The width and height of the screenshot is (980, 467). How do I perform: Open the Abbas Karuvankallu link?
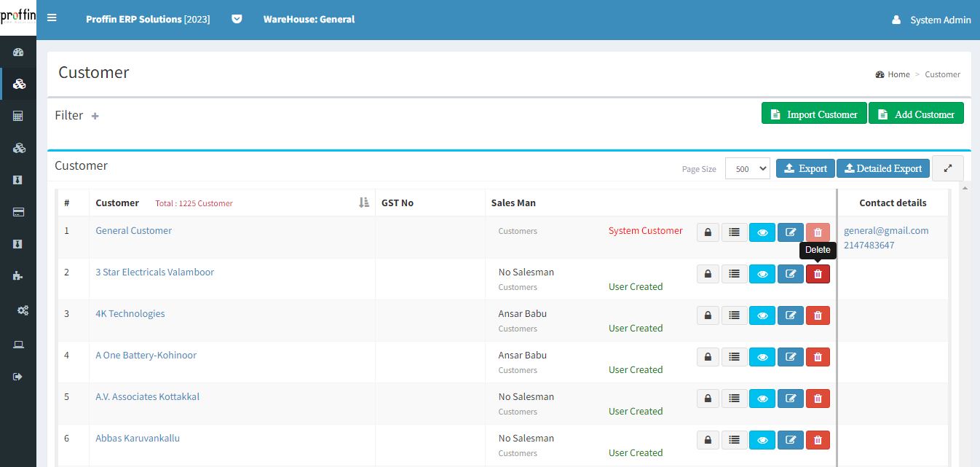138,438
